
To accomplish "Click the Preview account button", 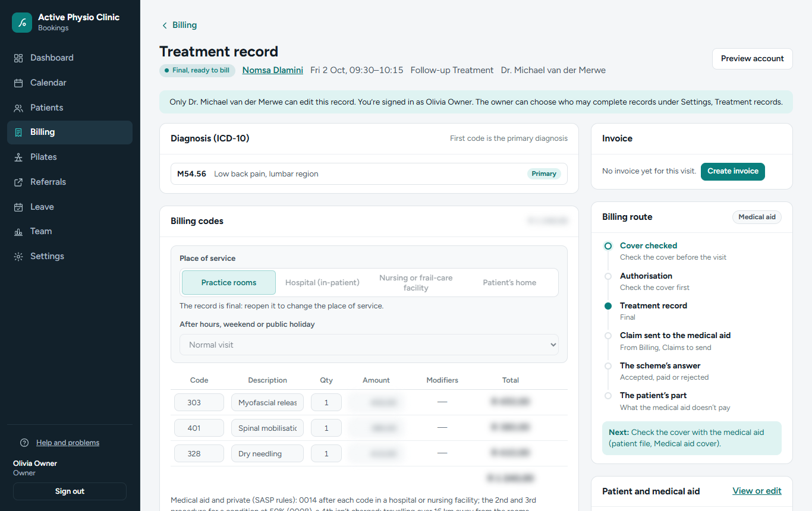I will click(752, 59).
